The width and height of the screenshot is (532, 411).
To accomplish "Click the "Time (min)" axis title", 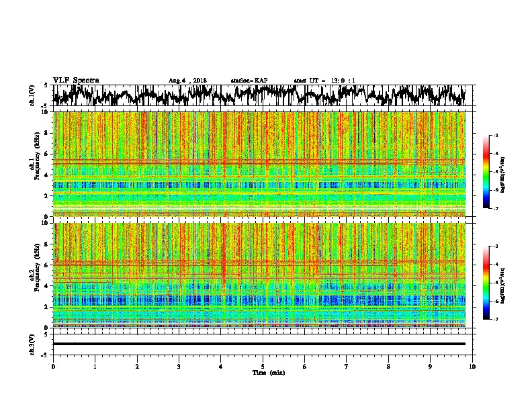I will click(x=269, y=373).
